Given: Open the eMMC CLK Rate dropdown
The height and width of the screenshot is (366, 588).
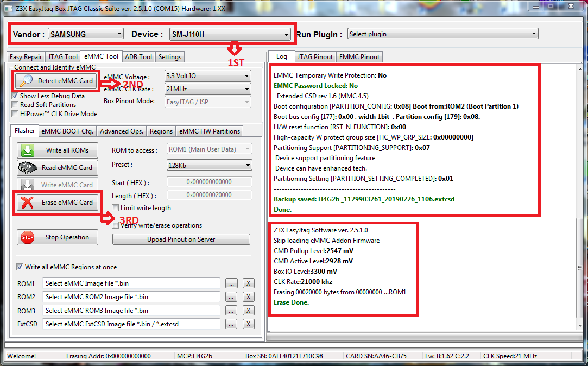Looking at the screenshot, I should click(208, 89).
